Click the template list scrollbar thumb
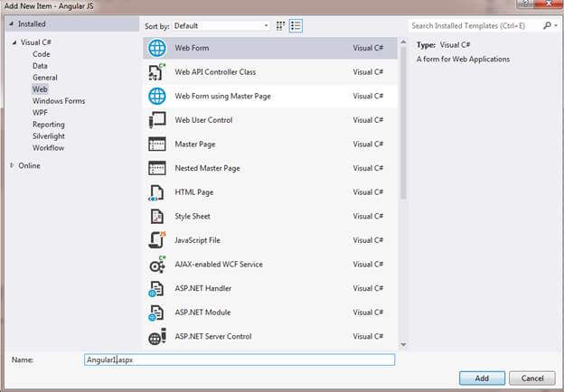Viewport: 564px width, 392px height. coord(403,123)
